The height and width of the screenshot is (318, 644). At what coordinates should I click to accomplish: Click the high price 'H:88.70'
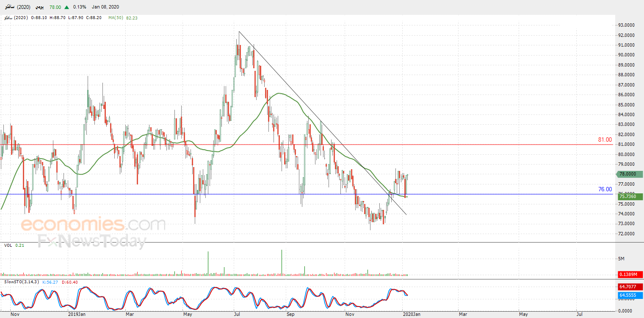click(57, 18)
